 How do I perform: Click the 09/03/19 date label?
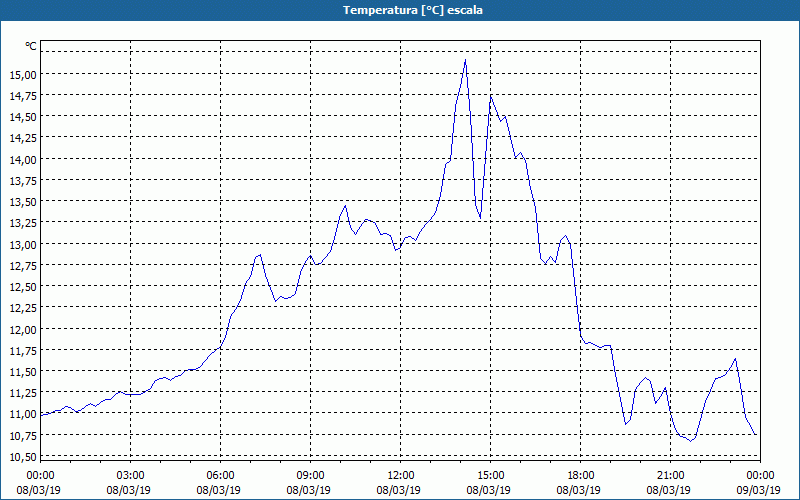coord(759,490)
